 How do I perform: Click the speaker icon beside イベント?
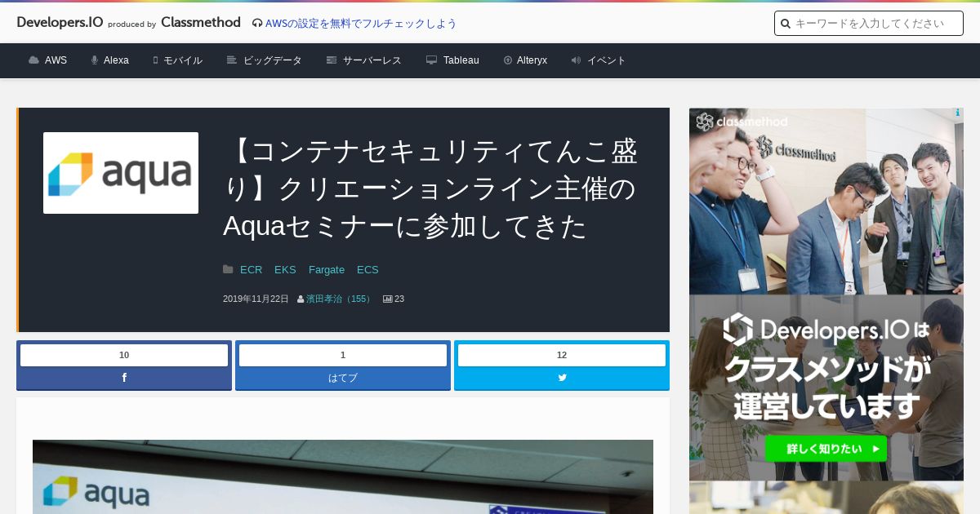(x=576, y=60)
